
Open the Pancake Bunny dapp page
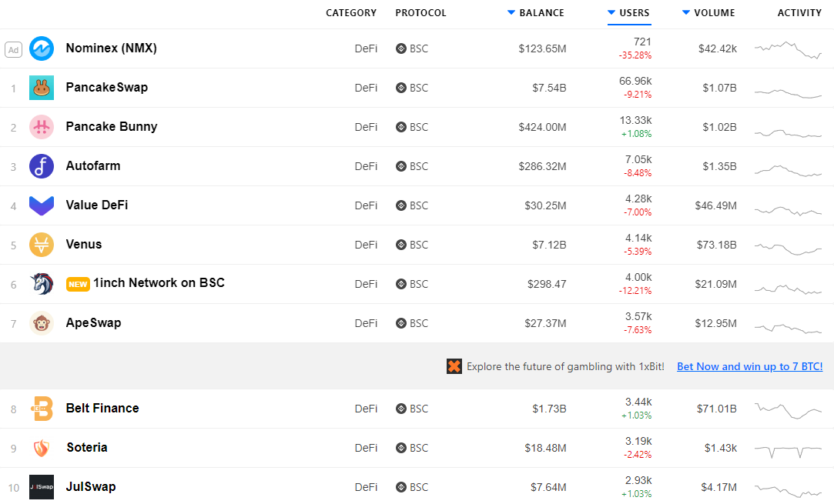(x=112, y=126)
